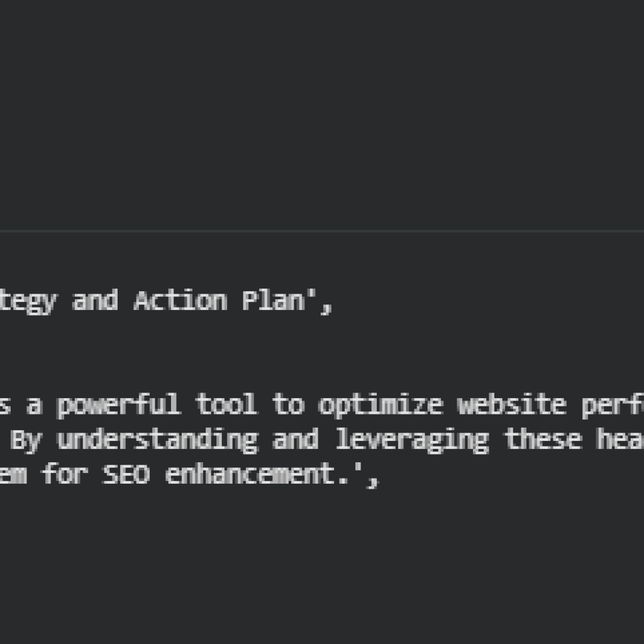Click 'to' between tool and optimize

pyautogui.click(x=287, y=406)
